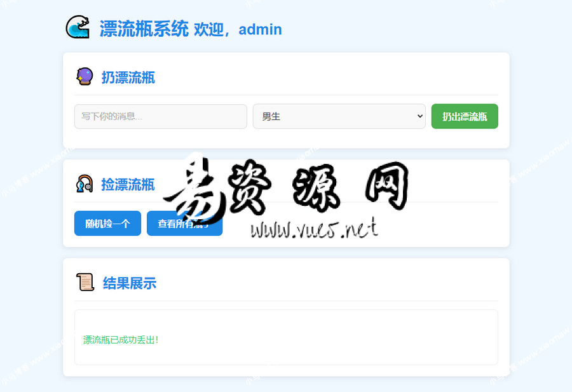Click the crystal ball icon beside 扔漂流瓶
Viewport: 572px width, 392px height.
point(85,77)
